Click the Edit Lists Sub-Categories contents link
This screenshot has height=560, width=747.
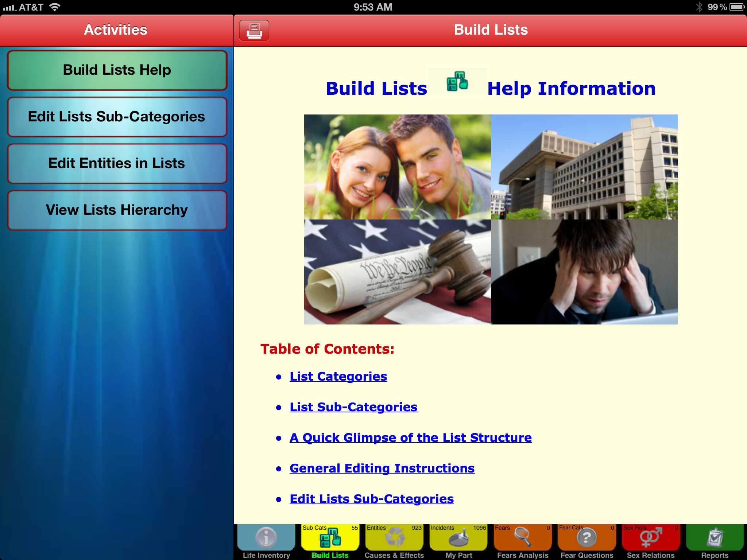tap(371, 499)
